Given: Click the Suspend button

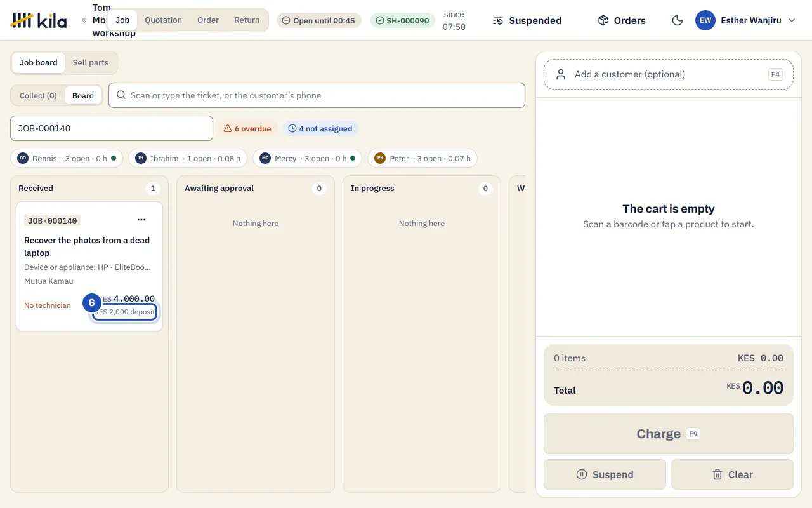Looking at the screenshot, I should click(605, 474).
